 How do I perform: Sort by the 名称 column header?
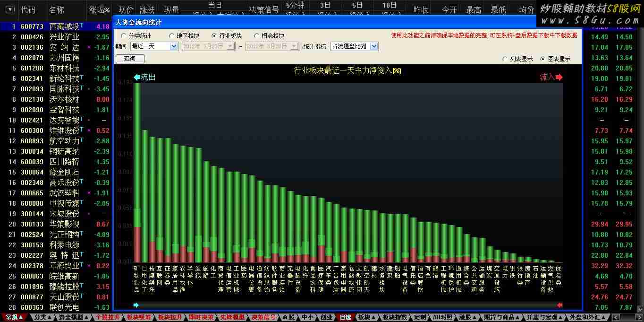[56, 9]
